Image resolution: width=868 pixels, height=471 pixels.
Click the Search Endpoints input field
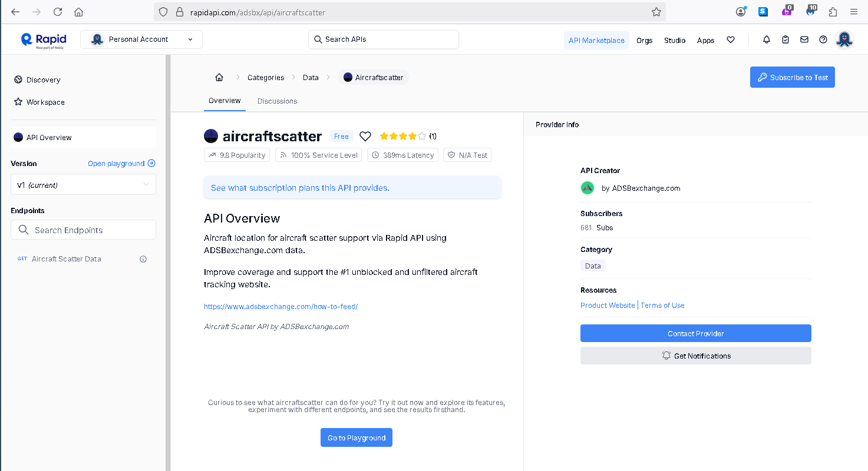(x=83, y=230)
